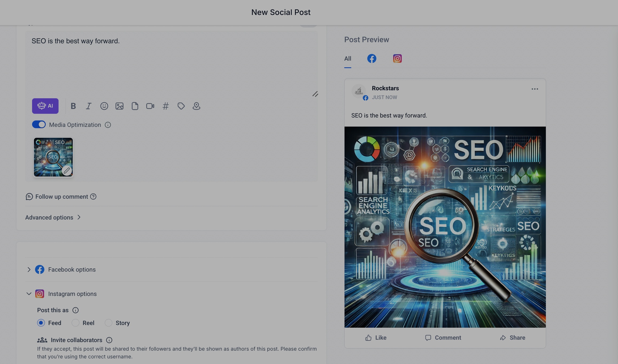Insert a hashtag using the # icon
The height and width of the screenshot is (364, 618).
pos(166,106)
